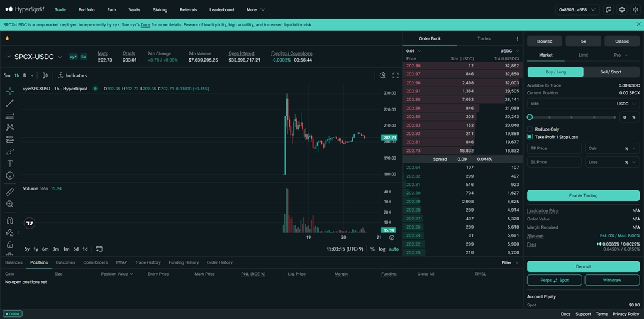This screenshot has width=644, height=319.
Task: Switch to the Trades tab
Action: (484, 38)
